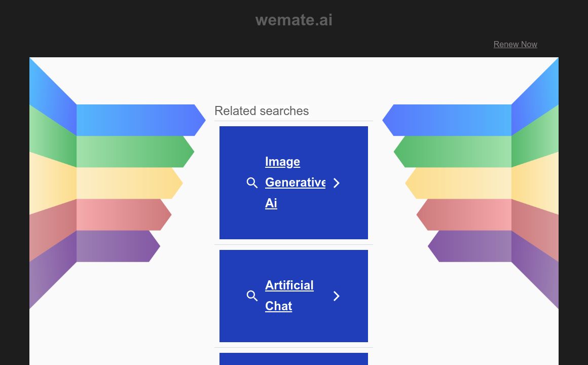The width and height of the screenshot is (588, 365).
Task: Click the arrow icon inside the Artificial Chat box
Action: 336,296
